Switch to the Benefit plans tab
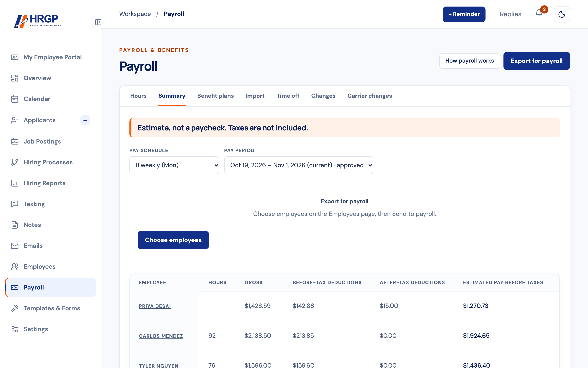Image resolution: width=588 pixels, height=368 pixels. [x=215, y=96]
